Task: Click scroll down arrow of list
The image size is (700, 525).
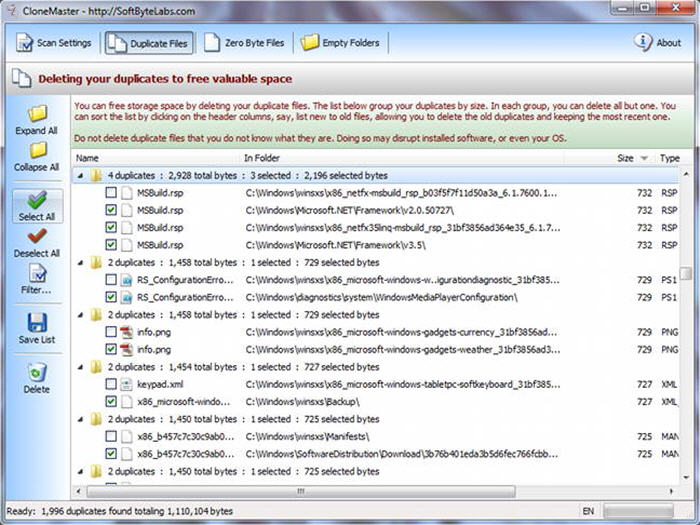Action: (x=686, y=478)
